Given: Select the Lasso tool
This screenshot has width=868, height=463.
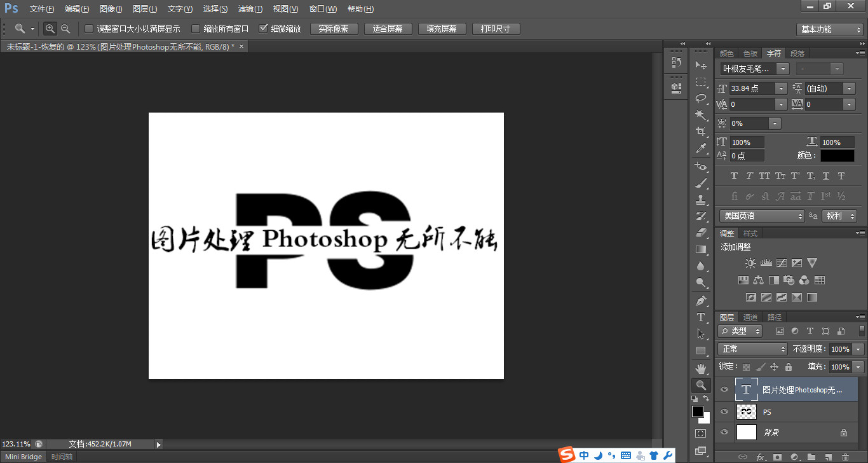Looking at the screenshot, I should 701,98.
